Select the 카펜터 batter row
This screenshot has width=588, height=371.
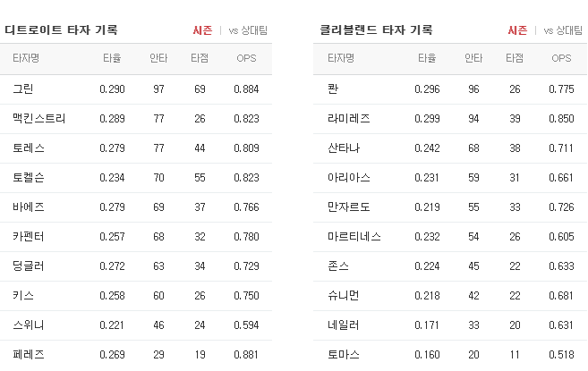[136, 237]
